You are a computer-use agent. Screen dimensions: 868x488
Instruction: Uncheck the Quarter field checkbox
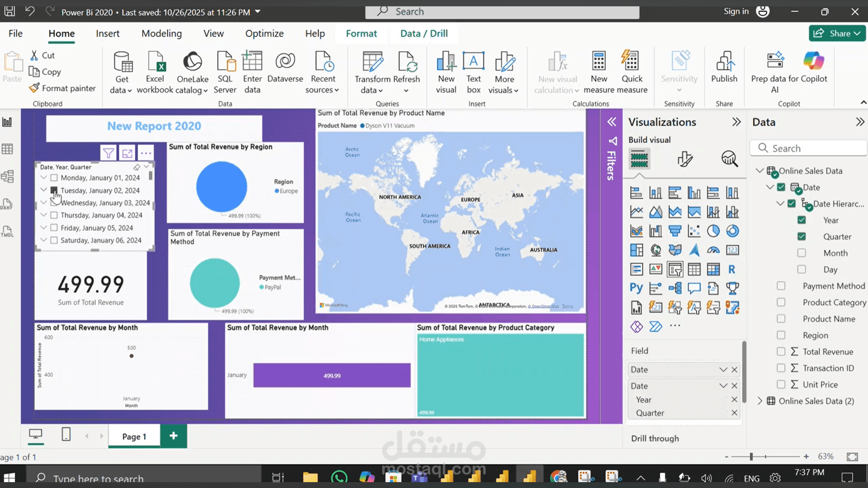802,236
